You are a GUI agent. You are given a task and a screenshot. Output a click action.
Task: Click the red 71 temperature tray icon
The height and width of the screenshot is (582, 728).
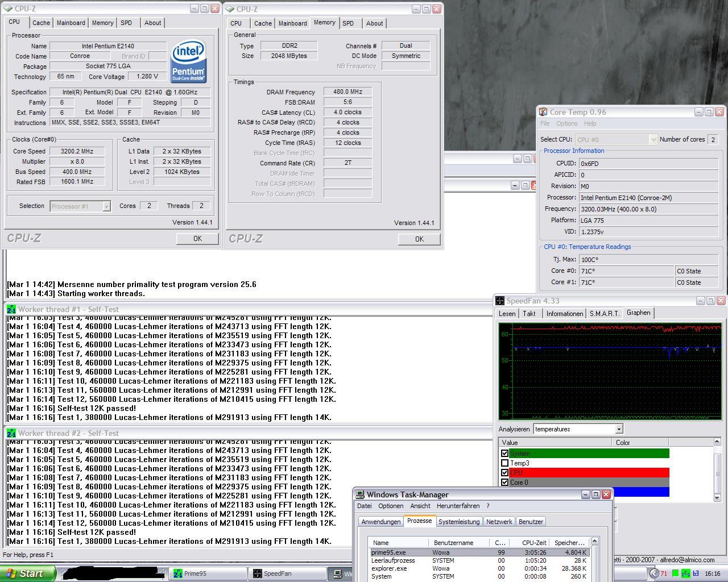[x=664, y=573]
